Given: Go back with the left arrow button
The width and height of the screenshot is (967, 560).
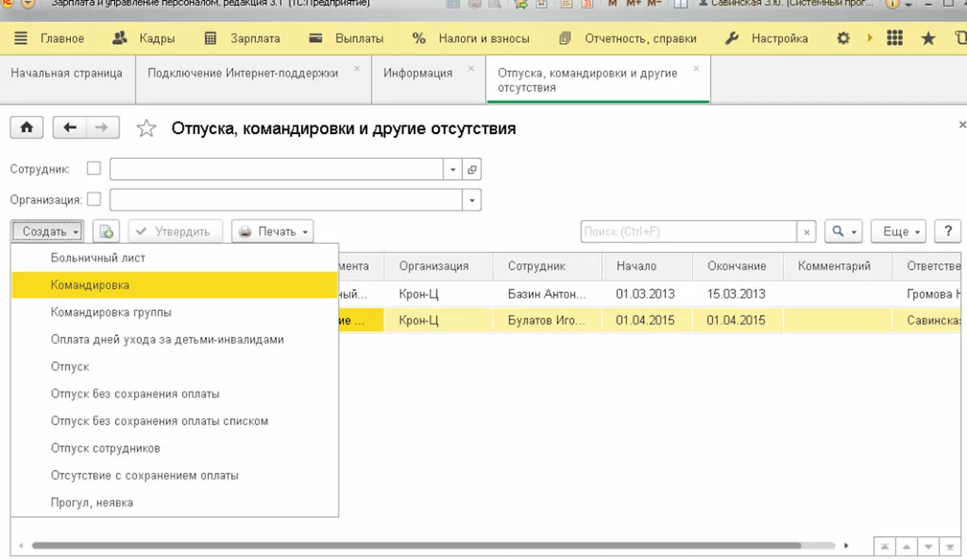Looking at the screenshot, I should click(70, 128).
